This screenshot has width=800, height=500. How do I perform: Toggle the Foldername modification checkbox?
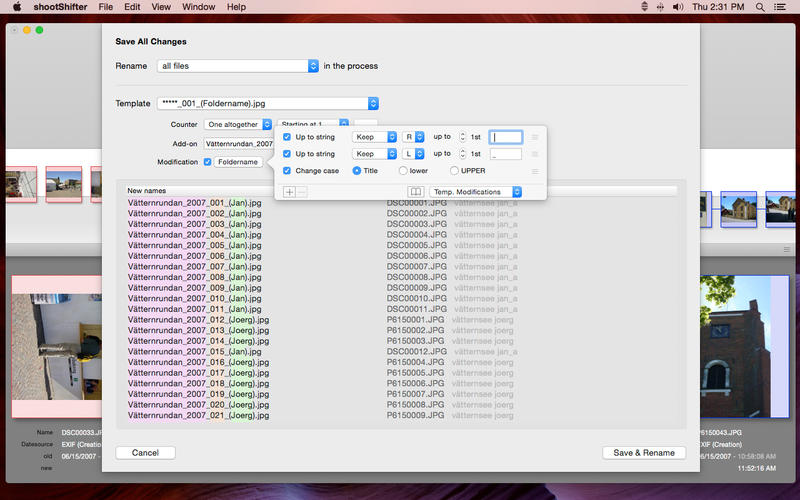coord(208,161)
